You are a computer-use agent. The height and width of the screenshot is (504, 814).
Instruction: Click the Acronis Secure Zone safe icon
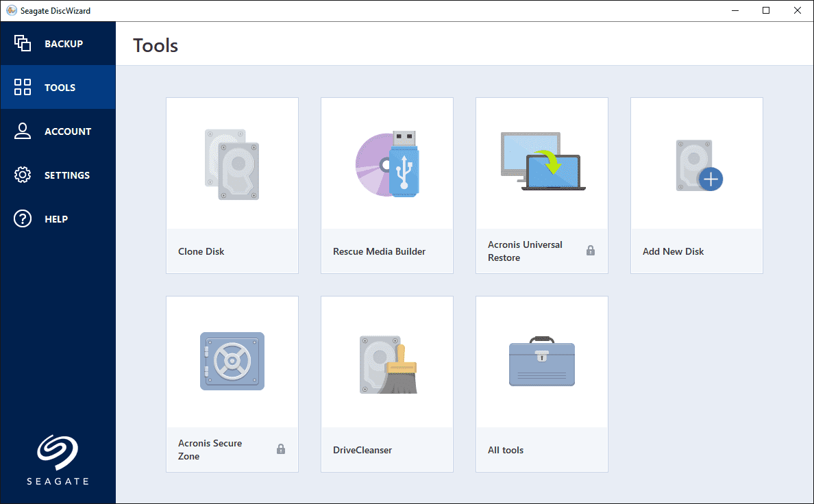232,361
